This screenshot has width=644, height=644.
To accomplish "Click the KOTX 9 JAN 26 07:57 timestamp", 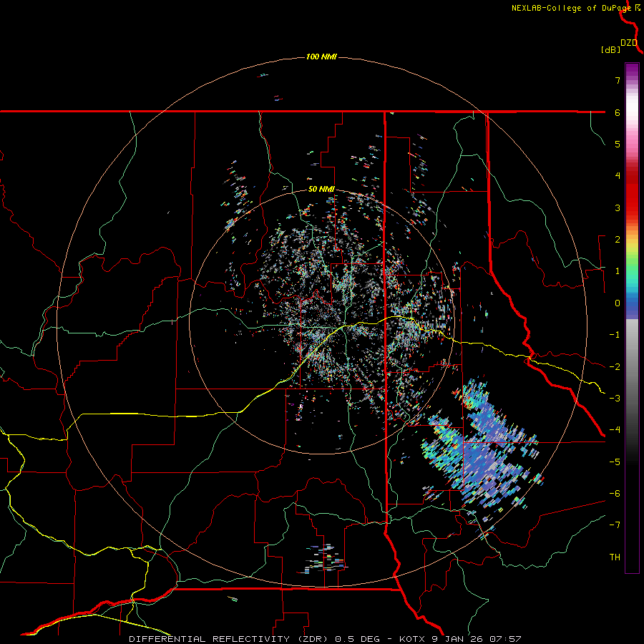I will [x=460, y=639].
